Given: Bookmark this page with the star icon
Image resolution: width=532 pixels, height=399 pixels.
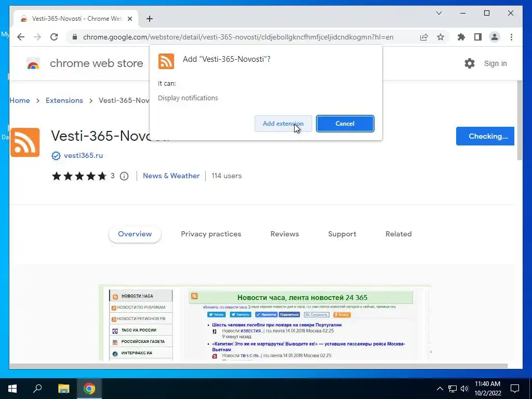Looking at the screenshot, I should [441, 37].
